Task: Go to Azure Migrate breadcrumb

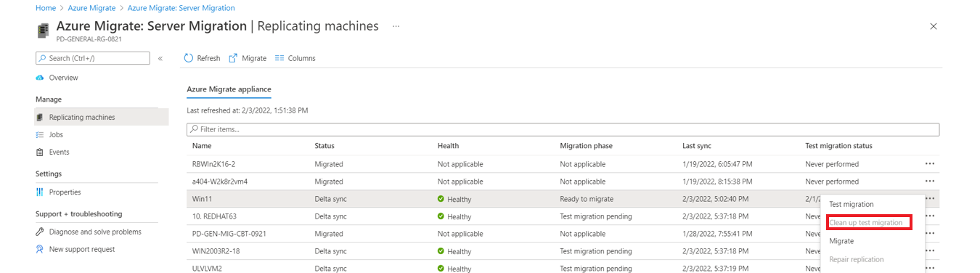Action: (91, 8)
